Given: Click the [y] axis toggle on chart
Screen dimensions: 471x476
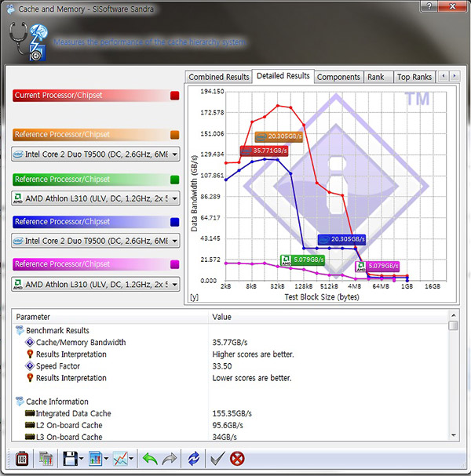Looking at the screenshot, I should 194,297.
